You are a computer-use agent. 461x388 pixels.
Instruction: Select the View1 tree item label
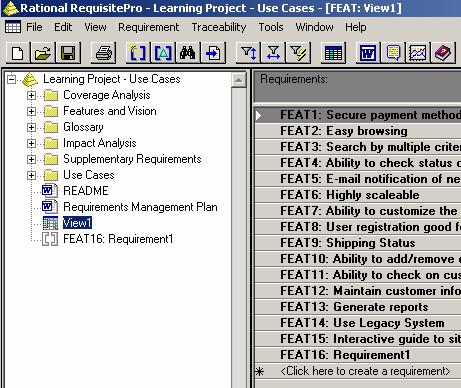(x=77, y=223)
